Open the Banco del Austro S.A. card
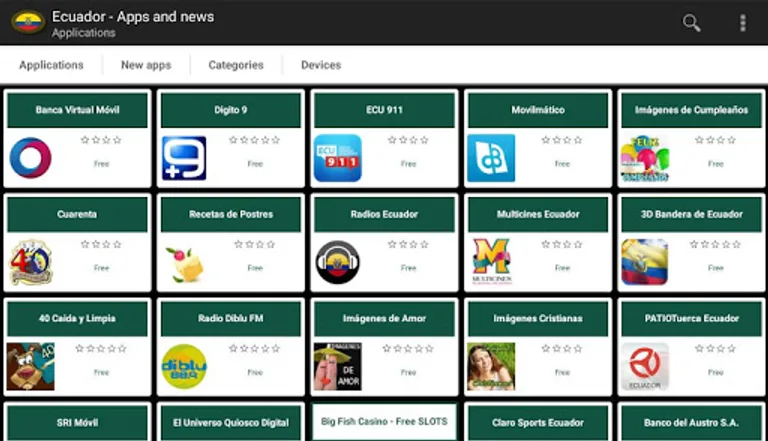The height and width of the screenshot is (441, 768). 692,422
